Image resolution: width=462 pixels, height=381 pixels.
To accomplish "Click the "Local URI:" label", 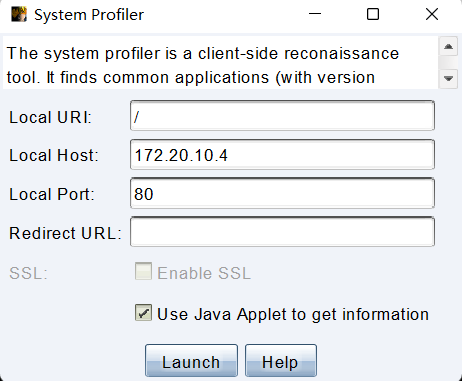I will click(50, 117).
